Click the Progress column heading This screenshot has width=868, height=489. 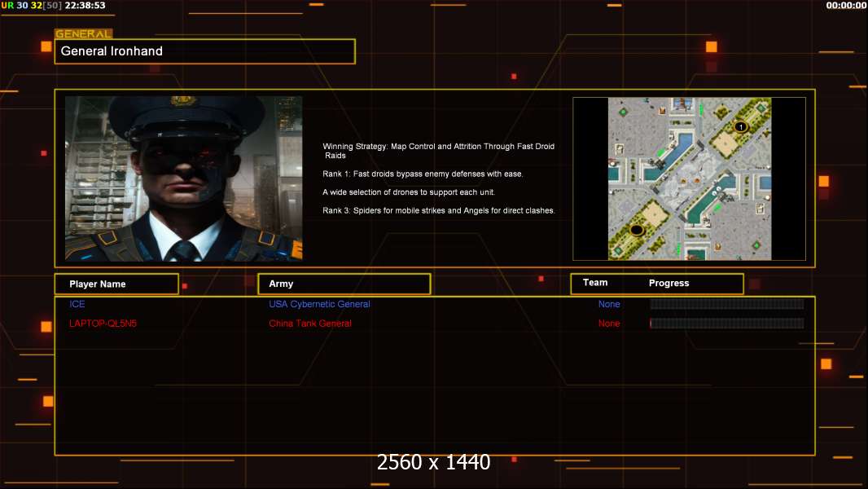coord(669,283)
